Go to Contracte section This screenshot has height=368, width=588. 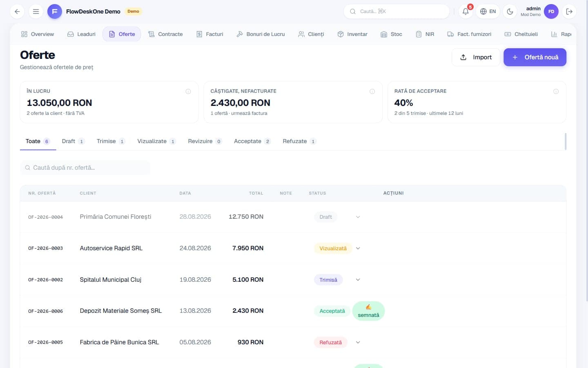pos(165,34)
